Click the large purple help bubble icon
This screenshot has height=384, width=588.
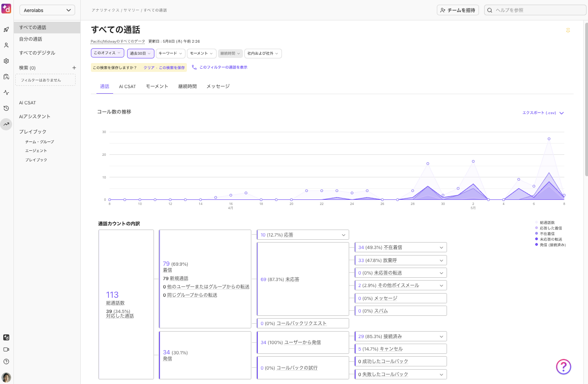(x=563, y=366)
